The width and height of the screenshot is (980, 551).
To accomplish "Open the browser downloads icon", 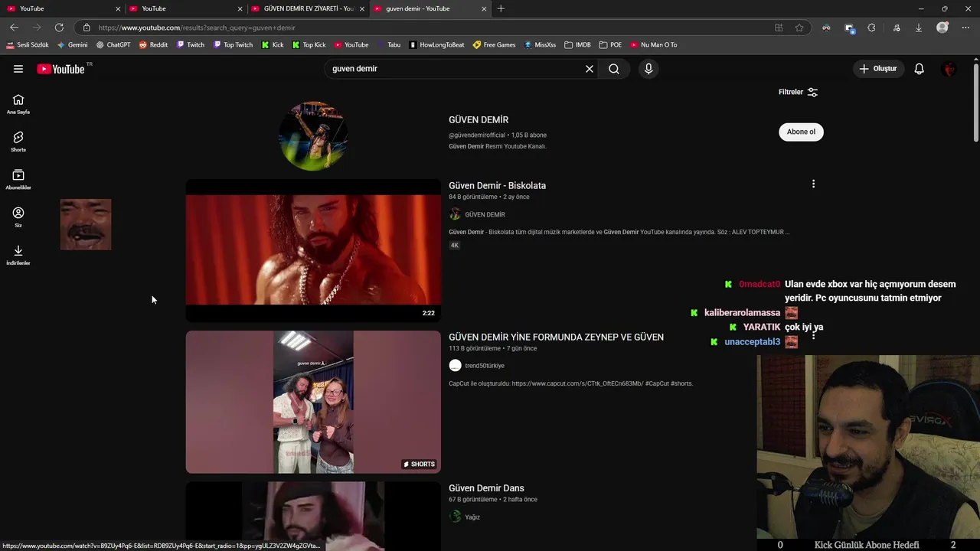I will [x=918, y=28].
